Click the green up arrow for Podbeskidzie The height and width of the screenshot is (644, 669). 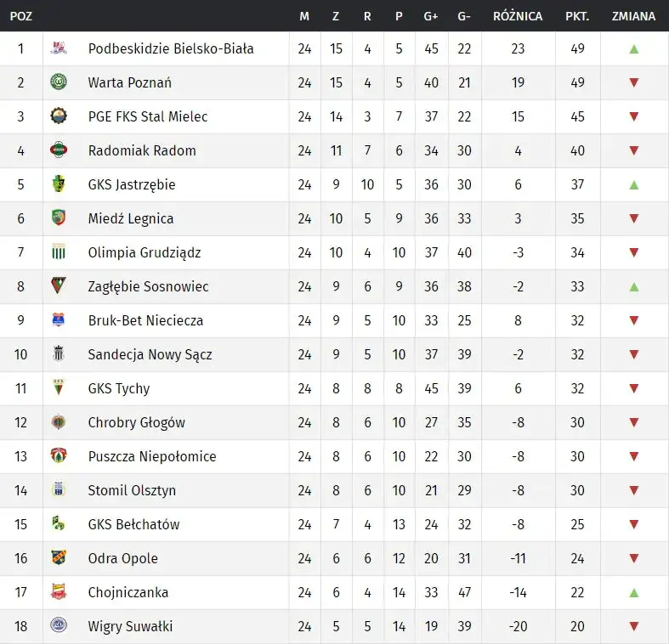click(633, 48)
